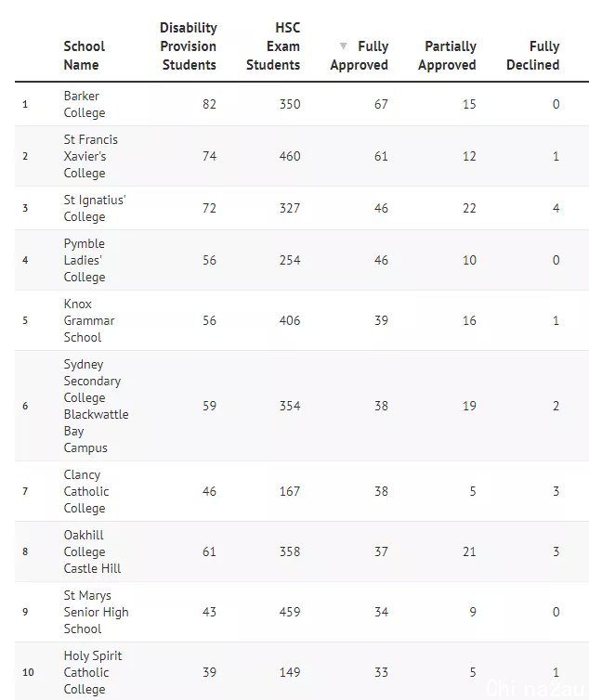Click Barker College's 350 HSC students value
Screen dimensions: 589x700
(290, 104)
